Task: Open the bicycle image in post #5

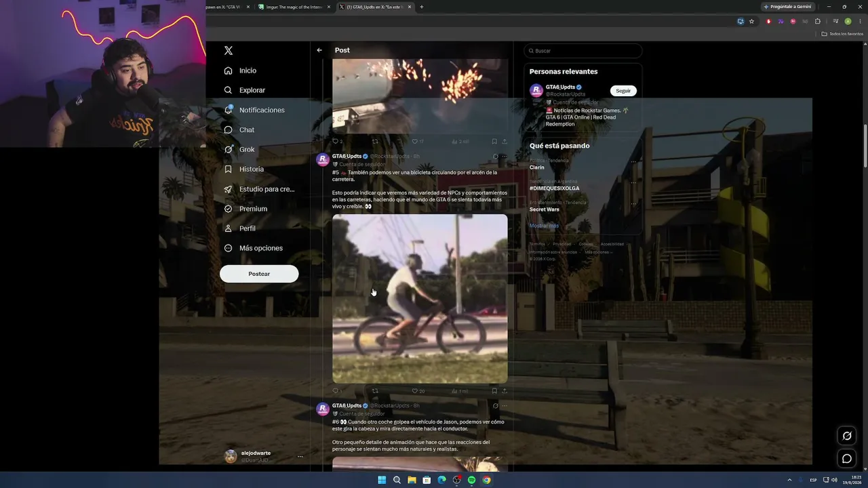Action: click(420, 299)
